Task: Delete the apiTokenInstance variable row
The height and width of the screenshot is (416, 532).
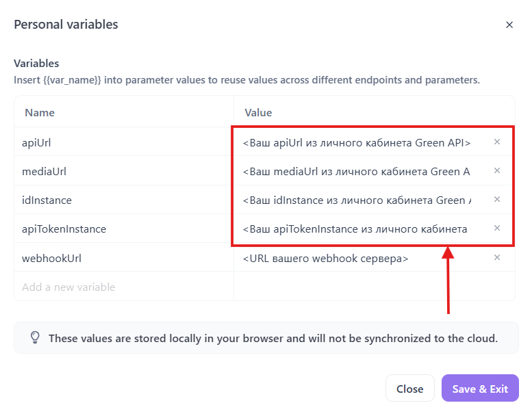Action: pos(497,229)
